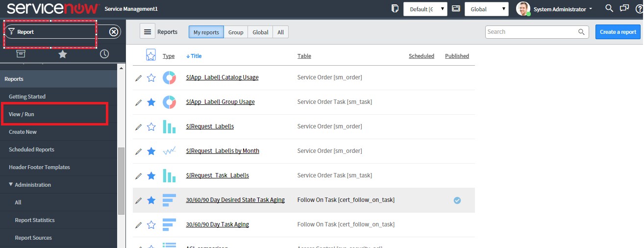The width and height of the screenshot is (644, 248).
Task: Unfavorite the ${Request_Task_Label}s report
Action: 151,175
